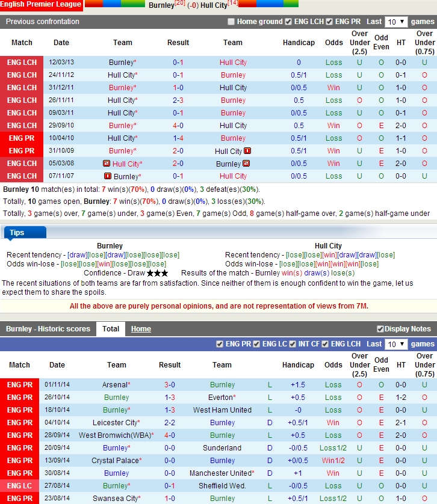This screenshot has width=437, height=504.
Task: Open Swansea City* team link
Action: pyautogui.click(x=117, y=499)
